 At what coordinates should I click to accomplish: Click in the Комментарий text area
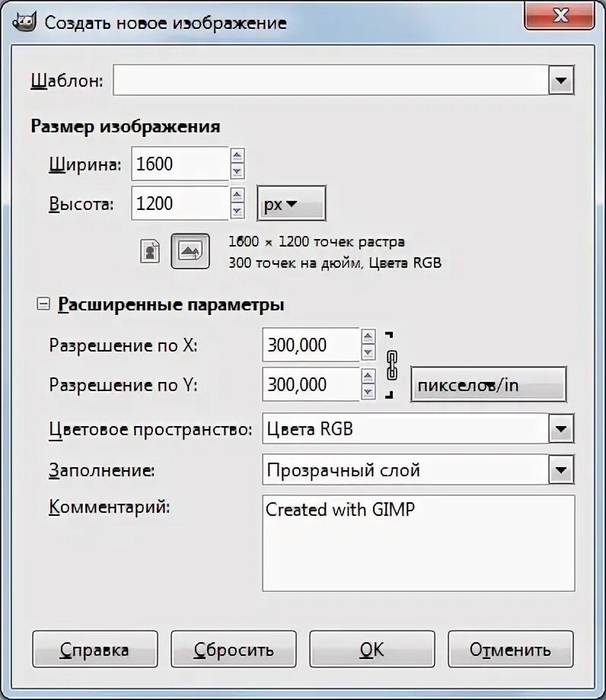419,542
